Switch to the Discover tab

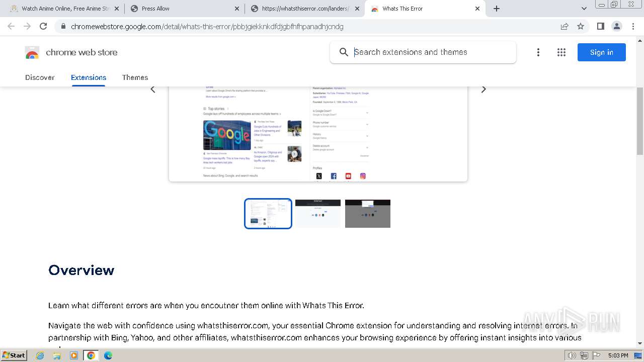[40, 77]
